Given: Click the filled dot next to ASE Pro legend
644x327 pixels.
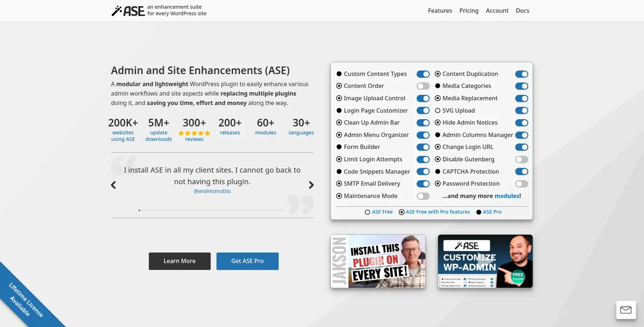Looking at the screenshot, I should [479, 212].
